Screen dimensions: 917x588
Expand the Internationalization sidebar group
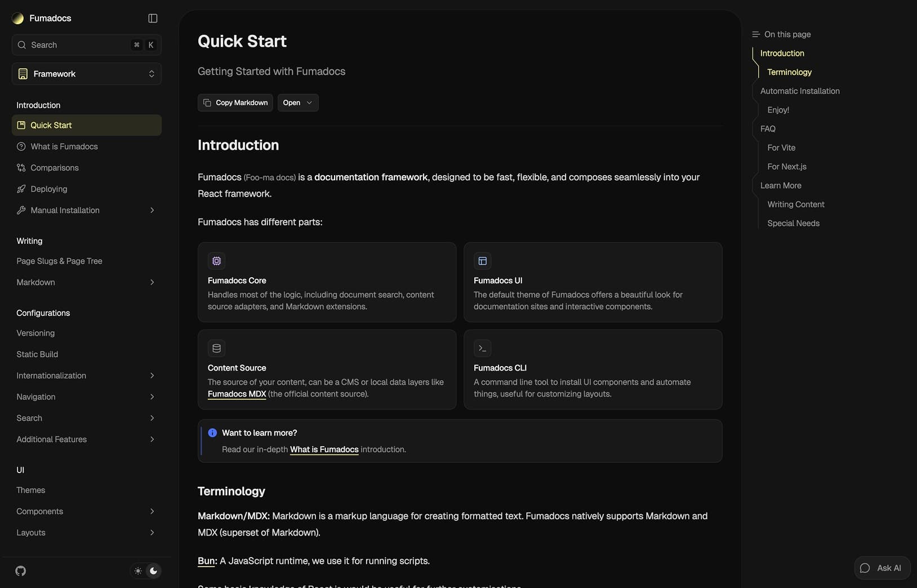click(x=152, y=376)
